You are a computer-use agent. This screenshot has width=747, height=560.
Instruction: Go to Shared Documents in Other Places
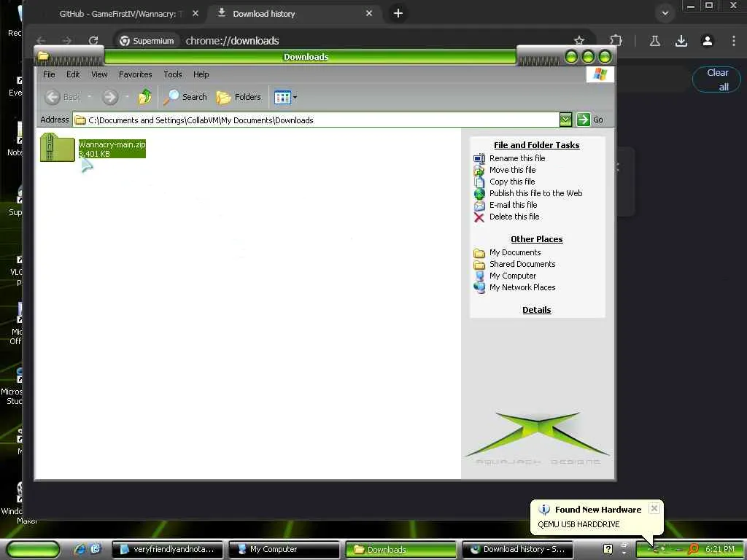click(x=522, y=264)
